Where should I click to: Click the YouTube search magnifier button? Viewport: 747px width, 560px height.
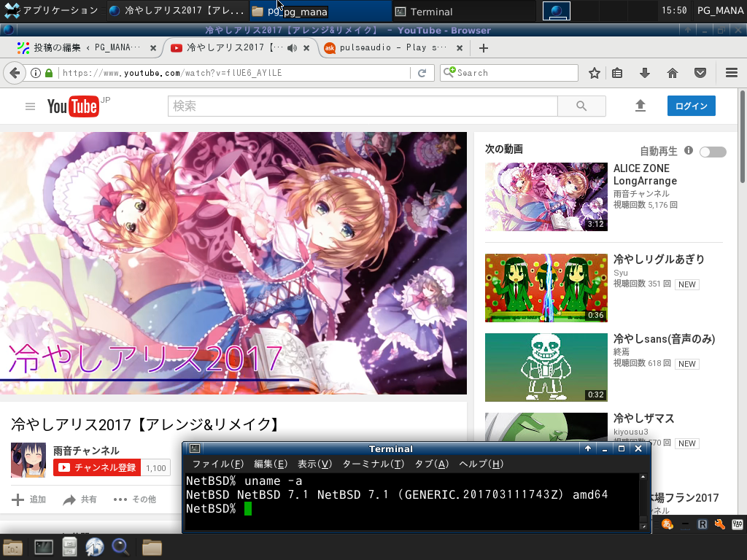click(581, 106)
